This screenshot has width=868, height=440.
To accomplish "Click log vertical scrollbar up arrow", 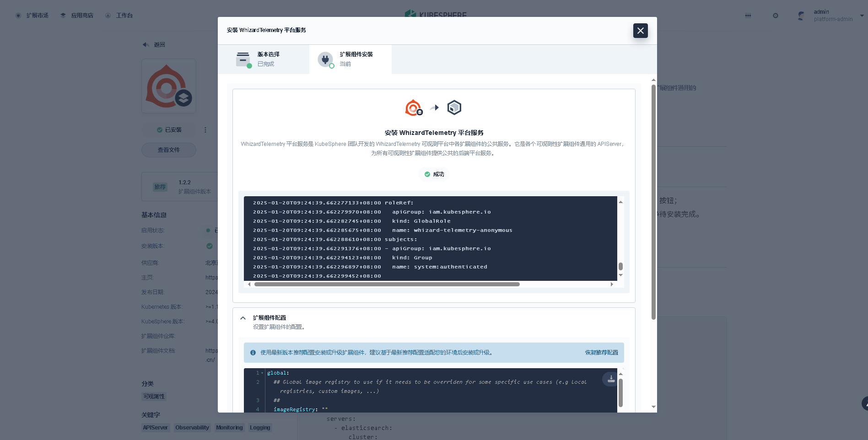I will [x=620, y=202].
